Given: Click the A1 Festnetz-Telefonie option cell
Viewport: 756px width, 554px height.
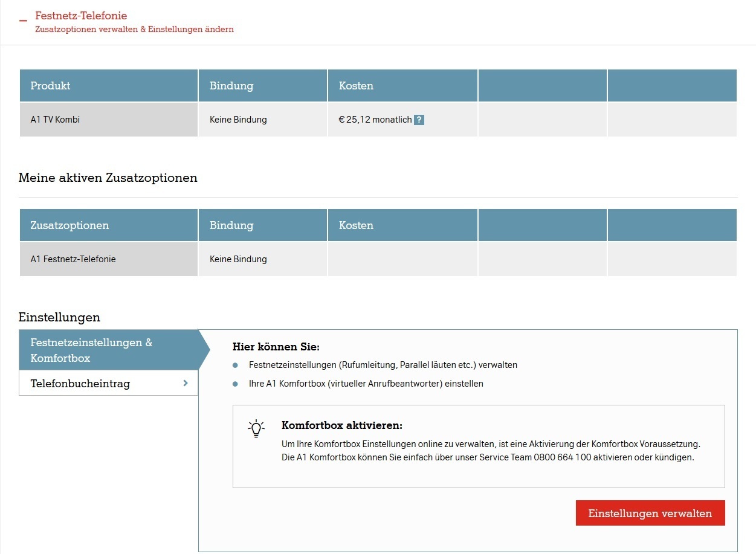Looking at the screenshot, I should pyautogui.click(x=109, y=259).
